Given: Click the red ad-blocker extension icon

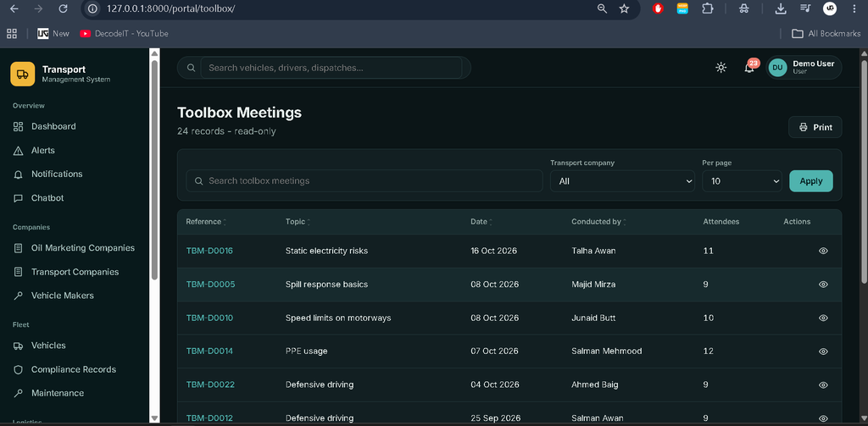Looking at the screenshot, I should (658, 8).
